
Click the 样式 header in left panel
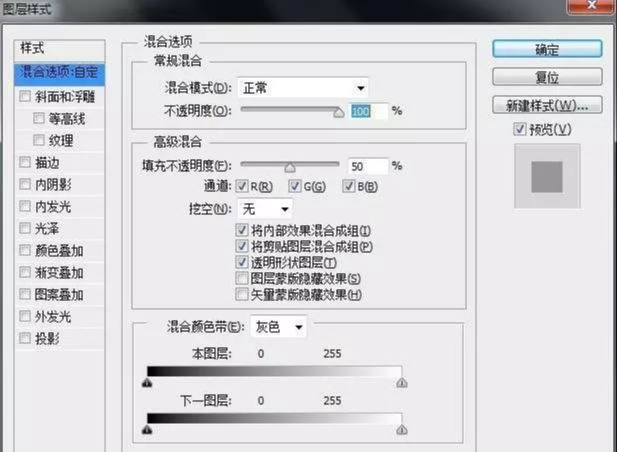tap(59, 49)
